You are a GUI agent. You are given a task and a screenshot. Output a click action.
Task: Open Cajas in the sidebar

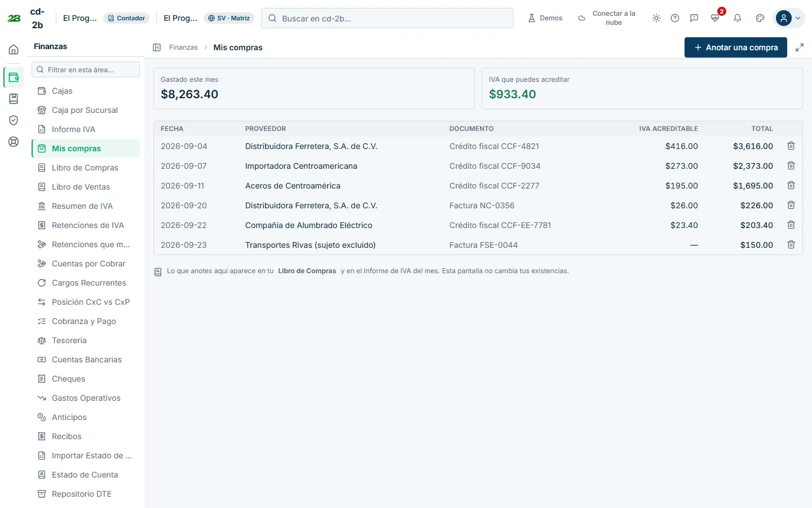[x=86, y=91]
